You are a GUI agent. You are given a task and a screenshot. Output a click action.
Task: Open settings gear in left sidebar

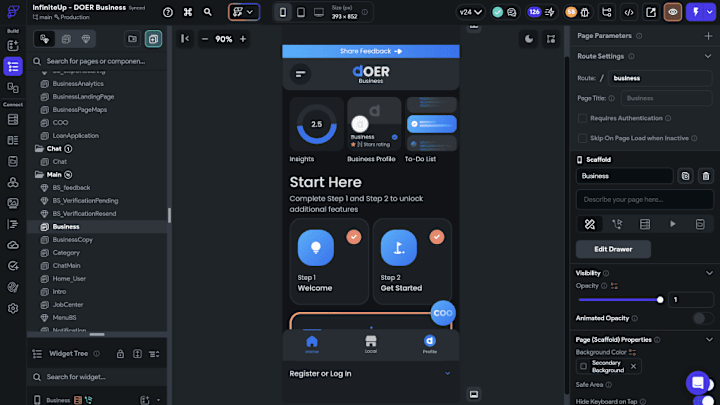pos(13,308)
